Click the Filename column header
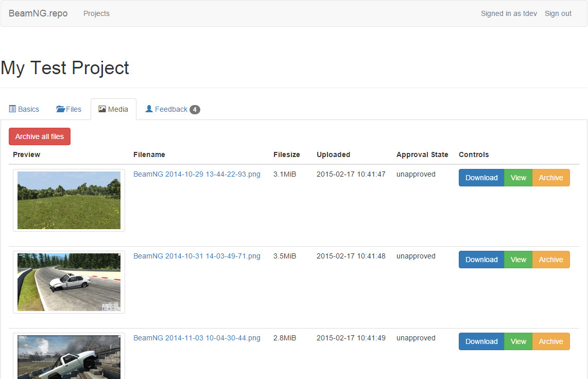Viewport: 588px width, 379px height. point(149,154)
